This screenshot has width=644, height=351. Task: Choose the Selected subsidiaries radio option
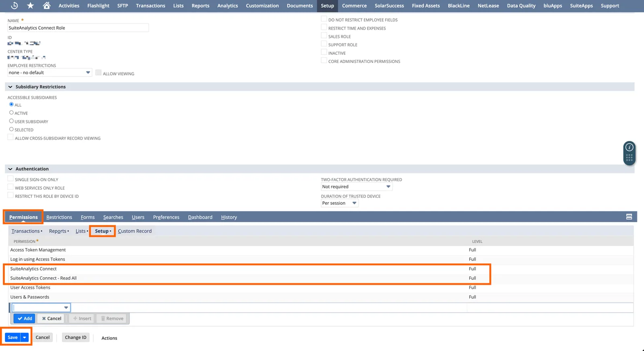pyautogui.click(x=11, y=129)
